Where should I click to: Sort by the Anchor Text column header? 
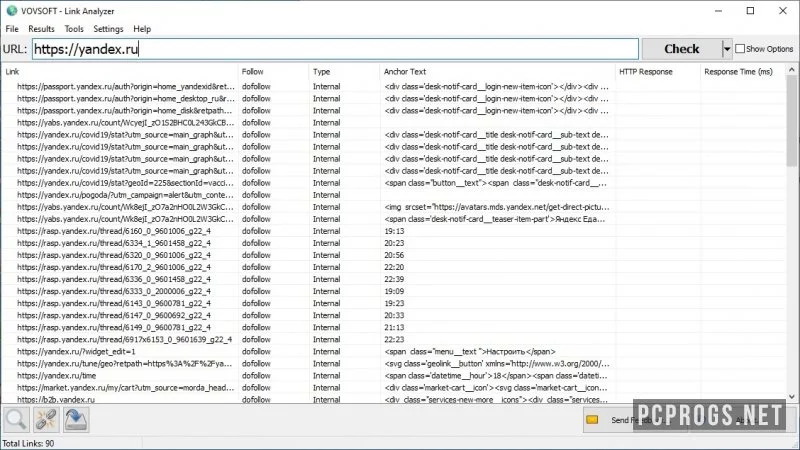pos(497,71)
